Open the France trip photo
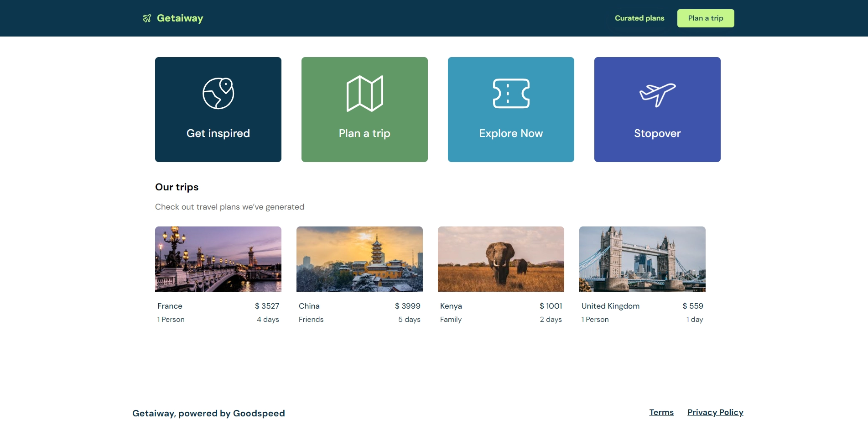868x431 pixels. pyautogui.click(x=218, y=259)
